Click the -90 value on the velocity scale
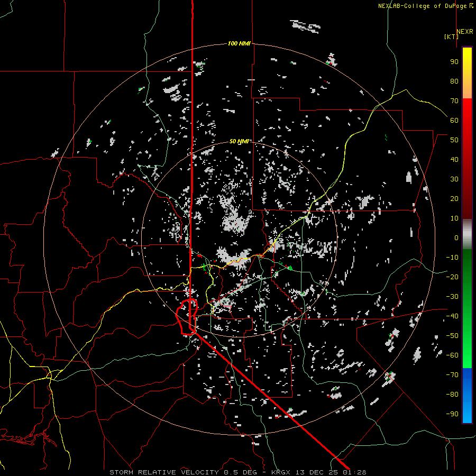The width and height of the screenshot is (476, 476). click(x=452, y=414)
